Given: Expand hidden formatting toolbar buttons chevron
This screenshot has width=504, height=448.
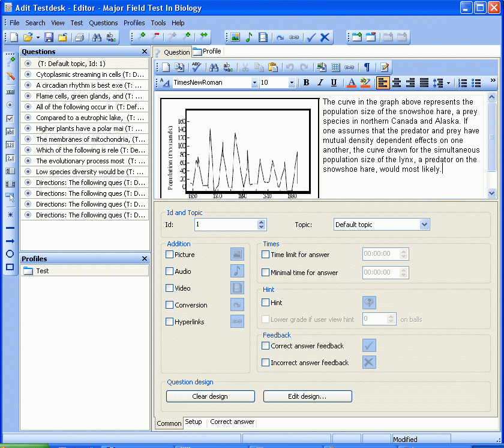Looking at the screenshot, I should (493, 80).
